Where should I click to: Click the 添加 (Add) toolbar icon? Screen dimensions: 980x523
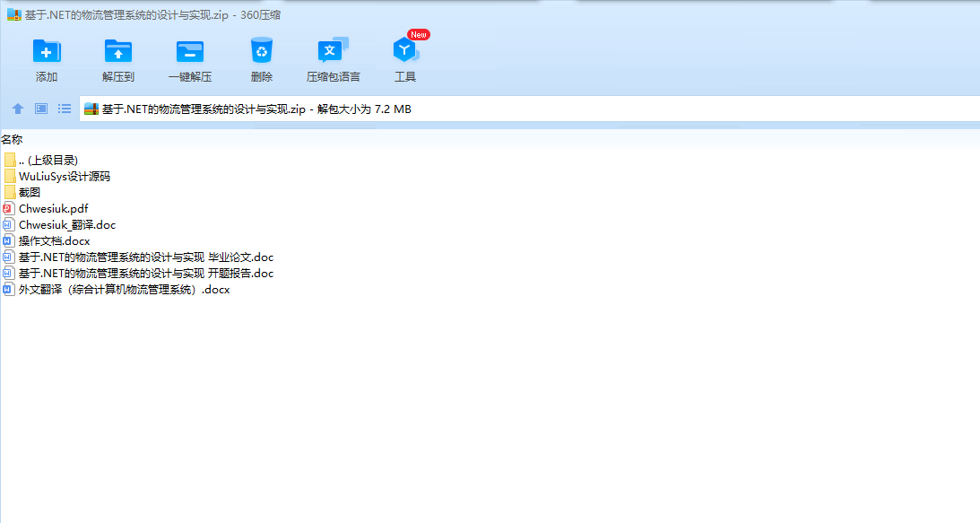47,51
